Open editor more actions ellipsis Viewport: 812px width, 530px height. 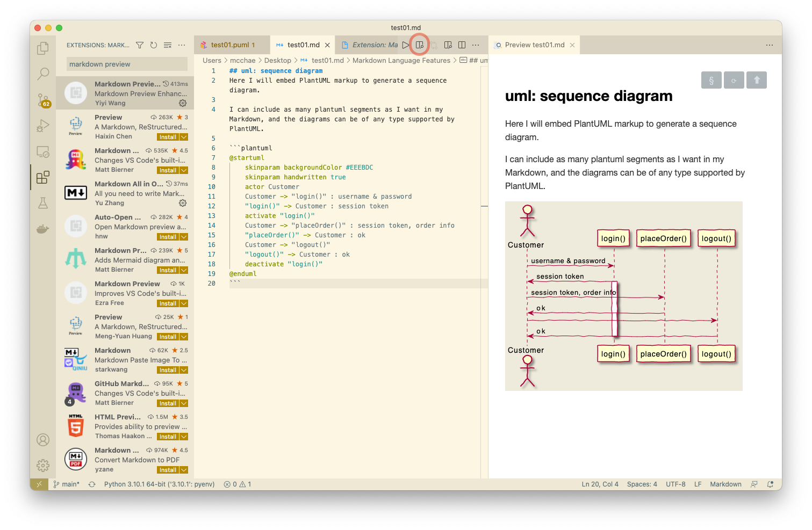pos(476,45)
